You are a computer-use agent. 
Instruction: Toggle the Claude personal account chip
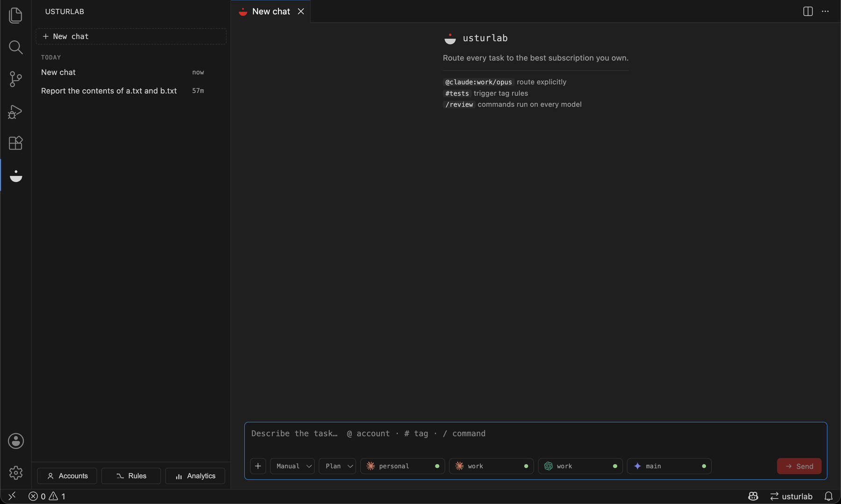[402, 466]
